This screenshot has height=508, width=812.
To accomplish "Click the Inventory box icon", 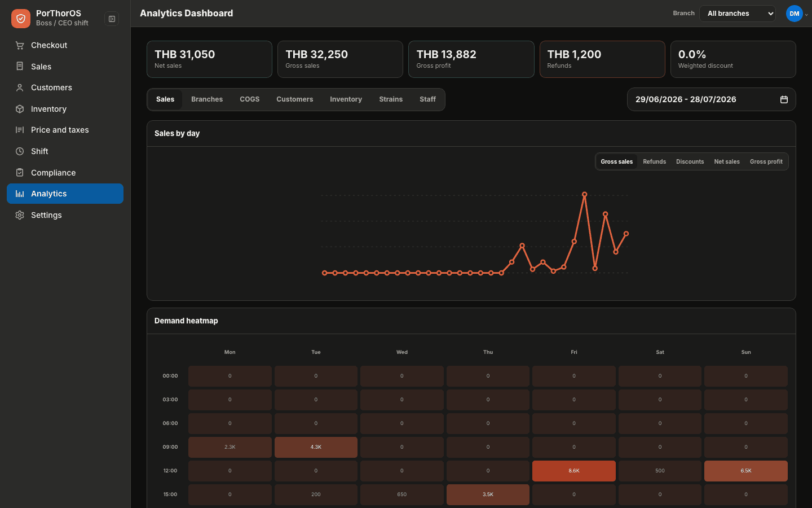I will tap(20, 109).
